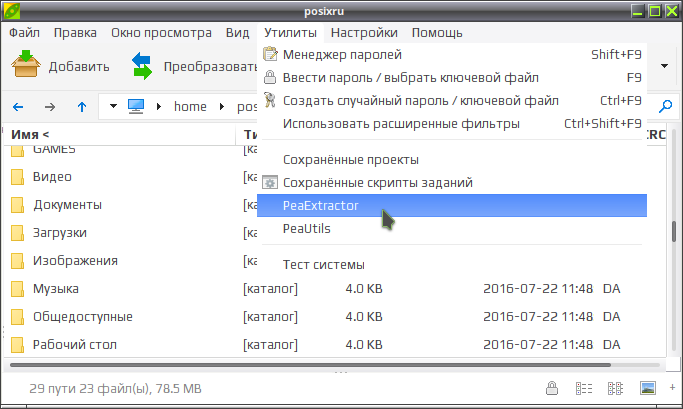Open the Правка menu
The width and height of the screenshot is (683, 409).
75,33
